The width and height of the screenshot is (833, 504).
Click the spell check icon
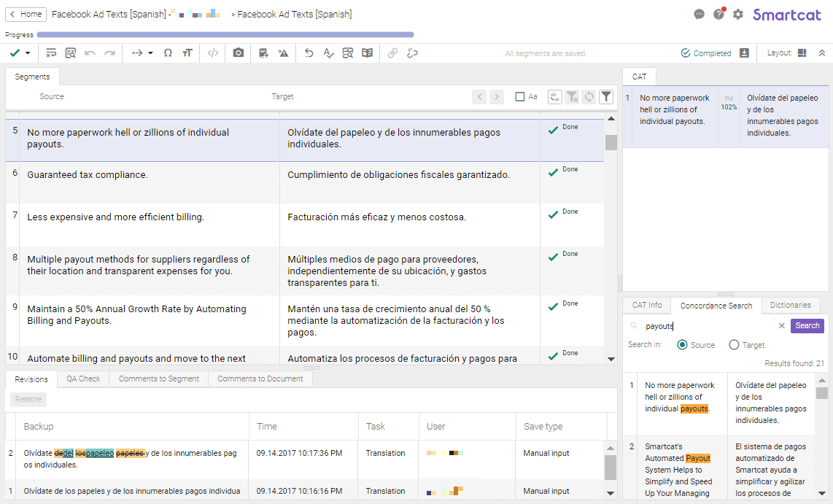pyautogui.click(x=328, y=53)
